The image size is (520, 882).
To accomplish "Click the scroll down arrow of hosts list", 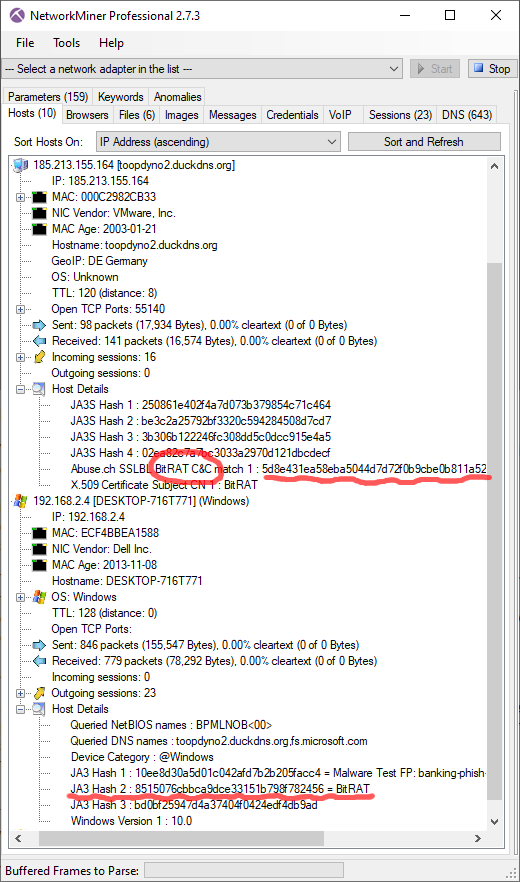I will click(494, 821).
